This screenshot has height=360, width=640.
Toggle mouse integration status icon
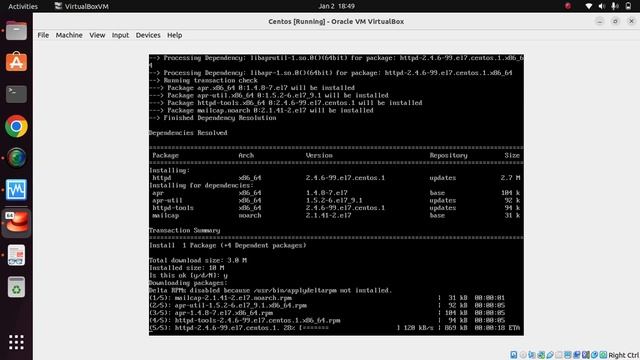click(x=595, y=355)
